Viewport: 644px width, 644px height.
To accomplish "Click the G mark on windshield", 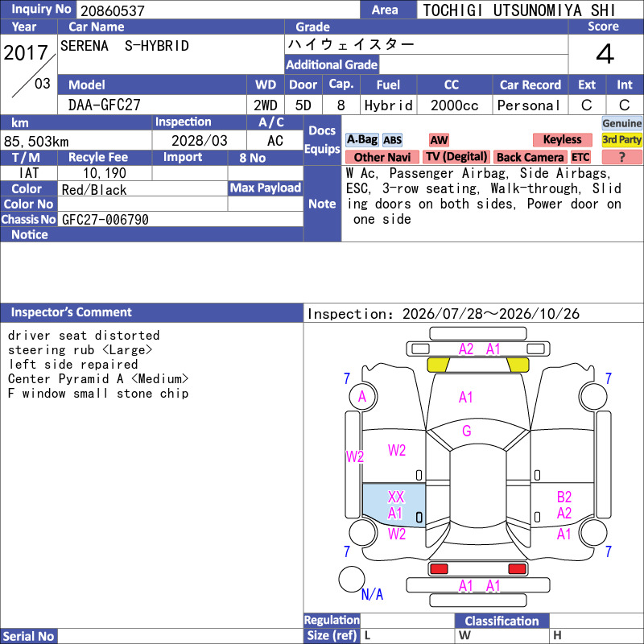I will pos(467,431).
